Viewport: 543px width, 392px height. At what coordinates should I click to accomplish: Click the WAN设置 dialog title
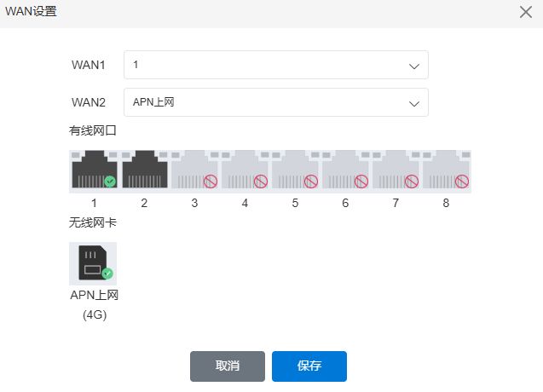tap(31, 11)
